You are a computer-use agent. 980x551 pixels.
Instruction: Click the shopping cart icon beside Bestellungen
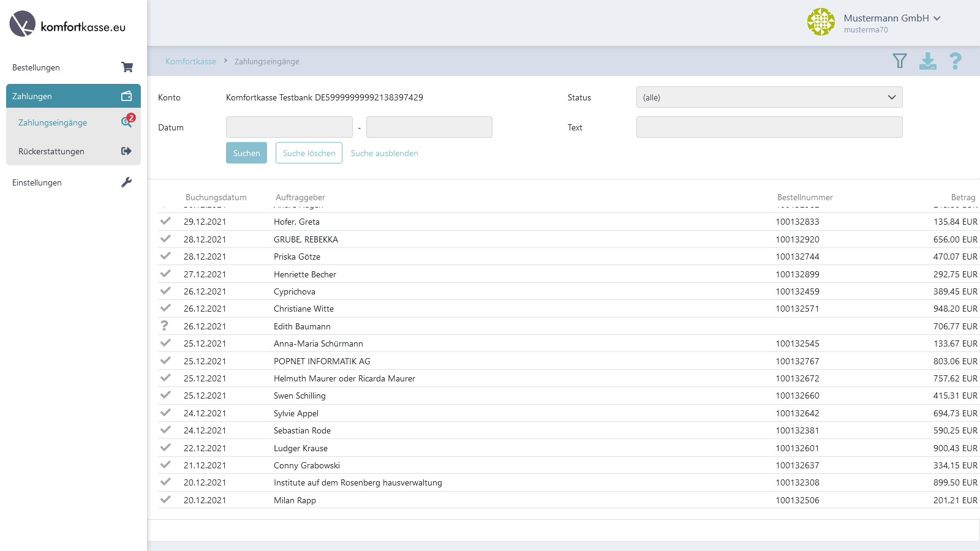127,67
